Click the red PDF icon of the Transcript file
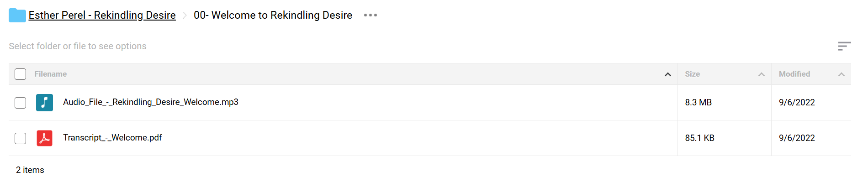 [44, 138]
